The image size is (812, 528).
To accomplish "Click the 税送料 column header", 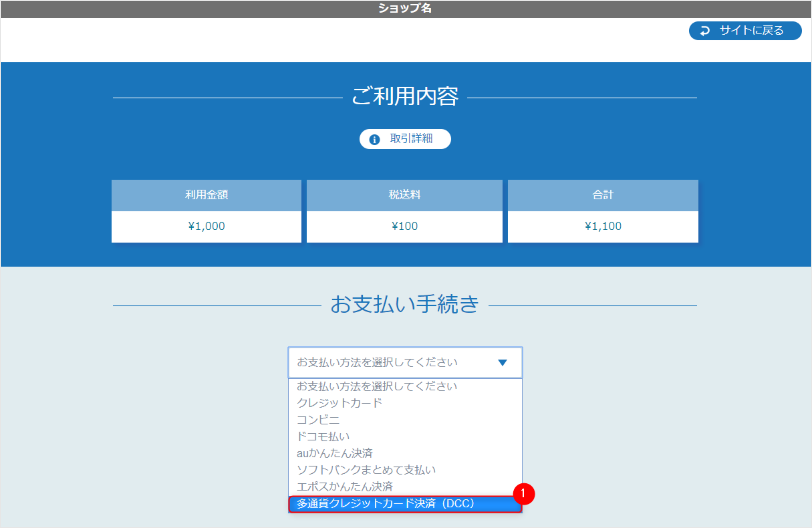I will pyautogui.click(x=405, y=195).
